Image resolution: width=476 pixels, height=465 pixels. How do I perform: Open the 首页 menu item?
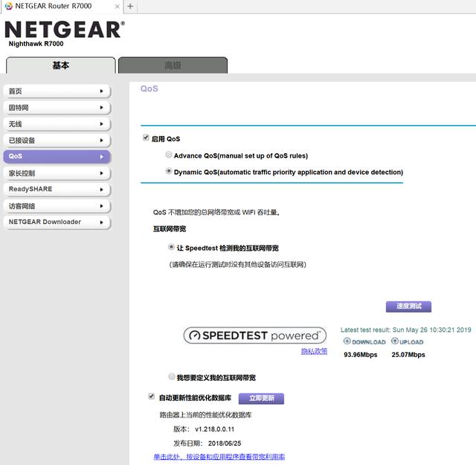click(x=57, y=91)
